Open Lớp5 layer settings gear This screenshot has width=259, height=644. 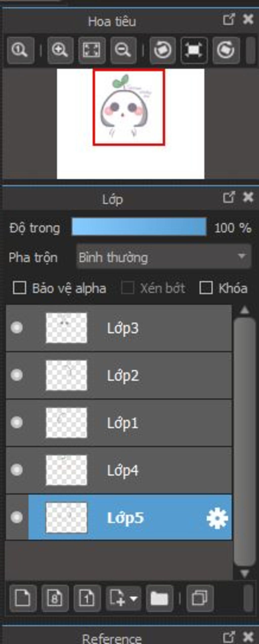(x=217, y=518)
